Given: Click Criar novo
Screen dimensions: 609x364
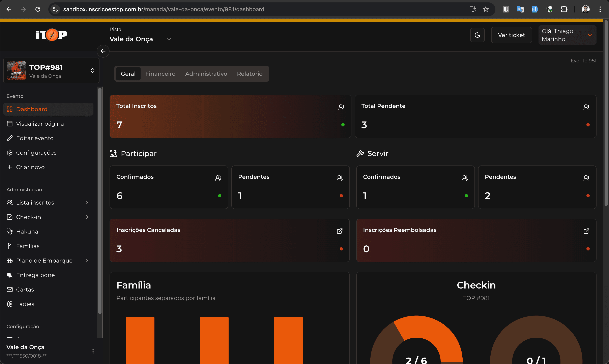Looking at the screenshot, I should coord(48,167).
